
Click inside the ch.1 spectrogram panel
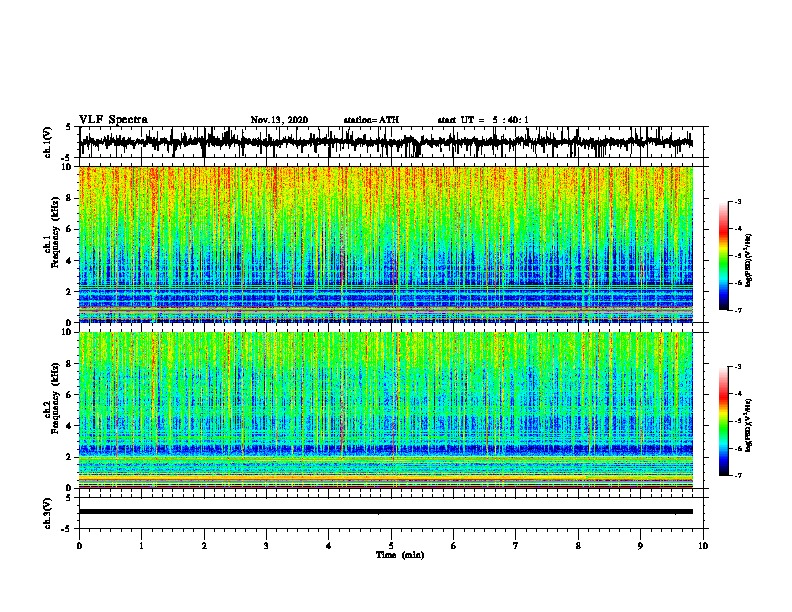[385, 244]
